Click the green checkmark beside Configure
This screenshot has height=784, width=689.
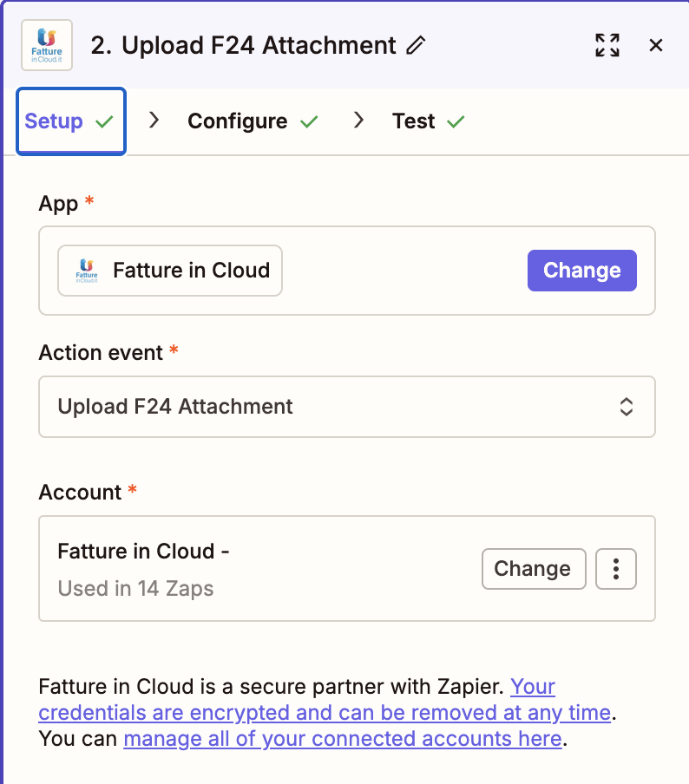pyautogui.click(x=308, y=121)
